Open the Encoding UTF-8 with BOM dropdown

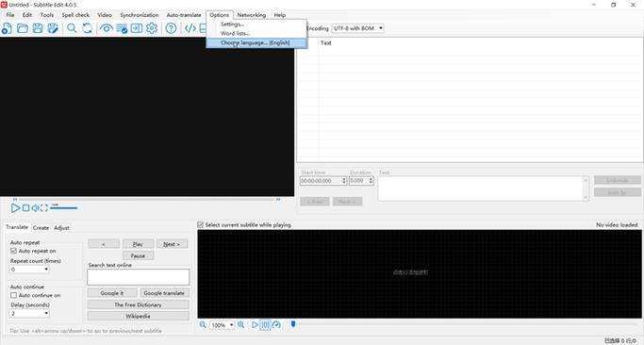357,28
